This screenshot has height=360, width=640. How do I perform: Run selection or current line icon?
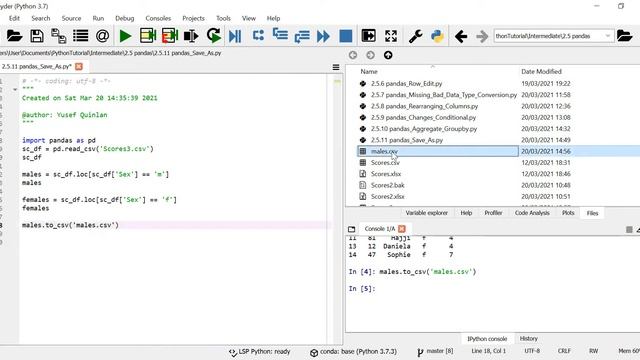pyautogui.click(x=191, y=36)
